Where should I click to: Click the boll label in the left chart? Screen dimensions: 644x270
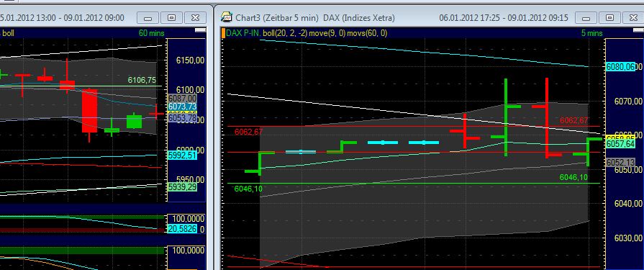tap(8, 33)
